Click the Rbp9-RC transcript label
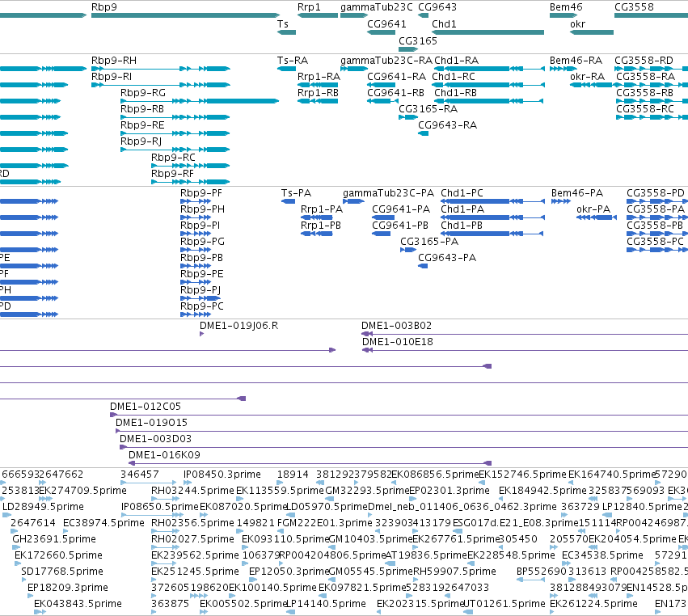This screenshot has width=688, height=616. click(173, 158)
